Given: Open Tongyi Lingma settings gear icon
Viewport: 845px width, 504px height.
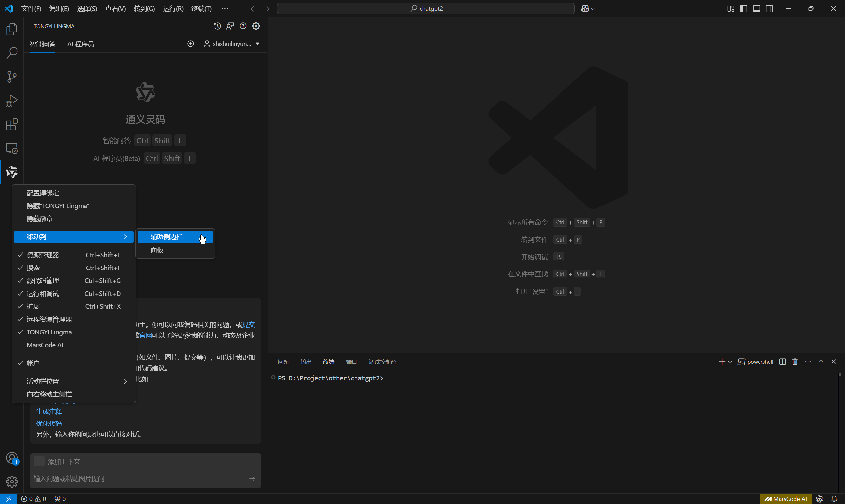Looking at the screenshot, I should 256,26.
